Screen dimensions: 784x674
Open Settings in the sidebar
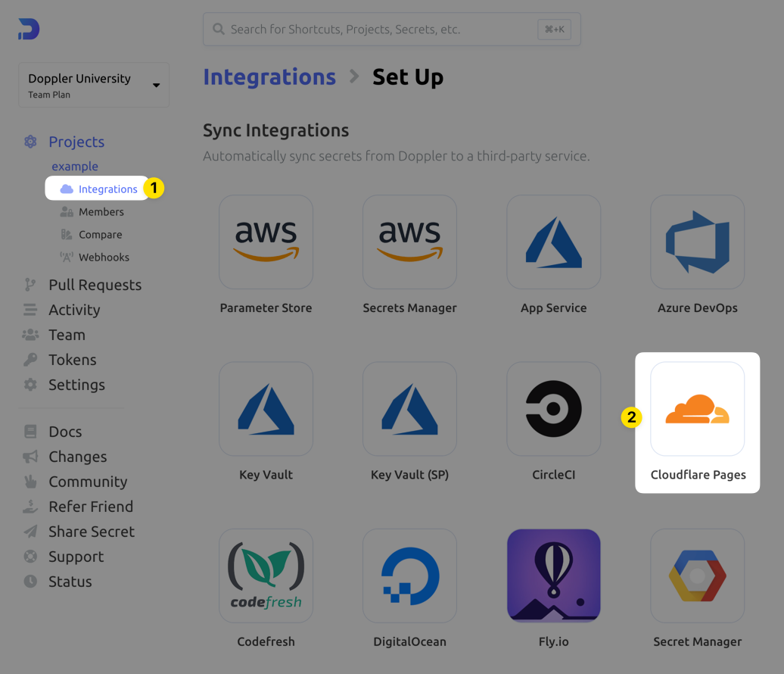coord(76,385)
